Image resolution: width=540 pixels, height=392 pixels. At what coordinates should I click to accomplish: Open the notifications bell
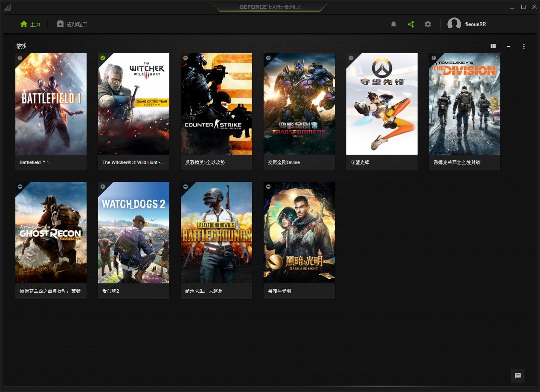394,24
